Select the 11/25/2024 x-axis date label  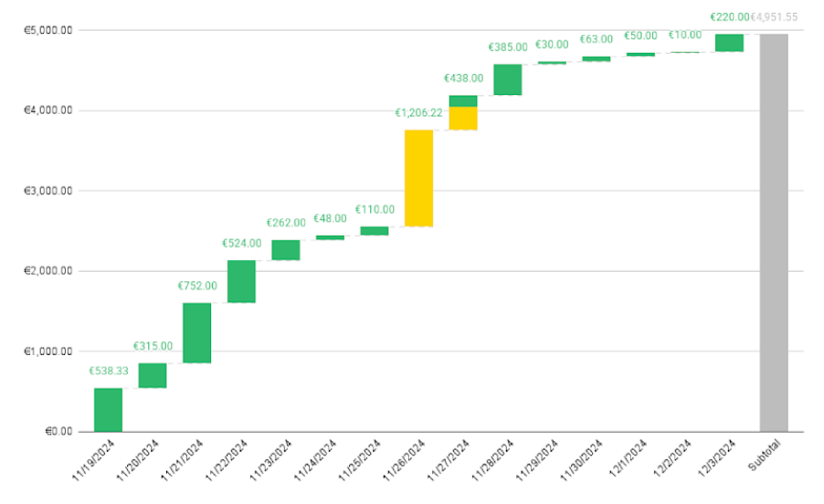coord(361,462)
